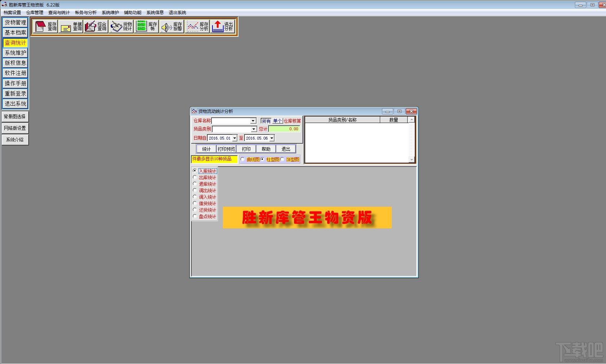The width and height of the screenshot is (606, 364).
Task: Open the end date 2016.05.06 picker
Action: coord(272,138)
